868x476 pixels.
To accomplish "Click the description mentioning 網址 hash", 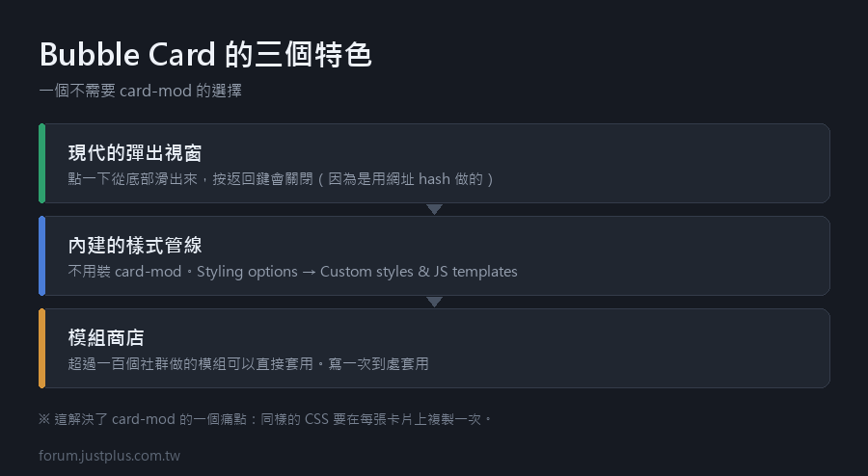I will pyautogui.click(x=281, y=179).
